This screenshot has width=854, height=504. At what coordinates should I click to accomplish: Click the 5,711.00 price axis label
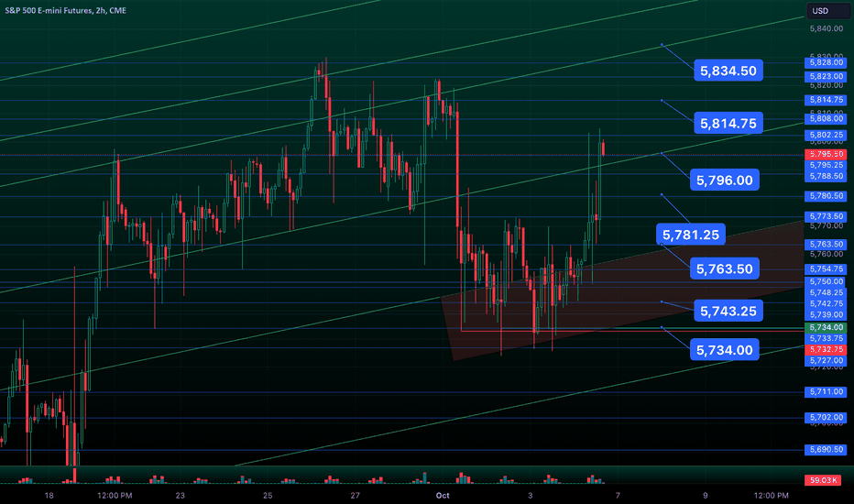click(x=826, y=392)
